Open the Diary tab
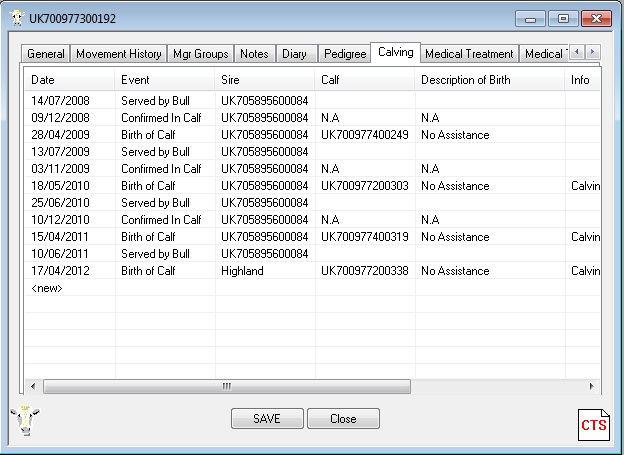Image resolution: width=624 pixels, height=455 pixels. (294, 54)
